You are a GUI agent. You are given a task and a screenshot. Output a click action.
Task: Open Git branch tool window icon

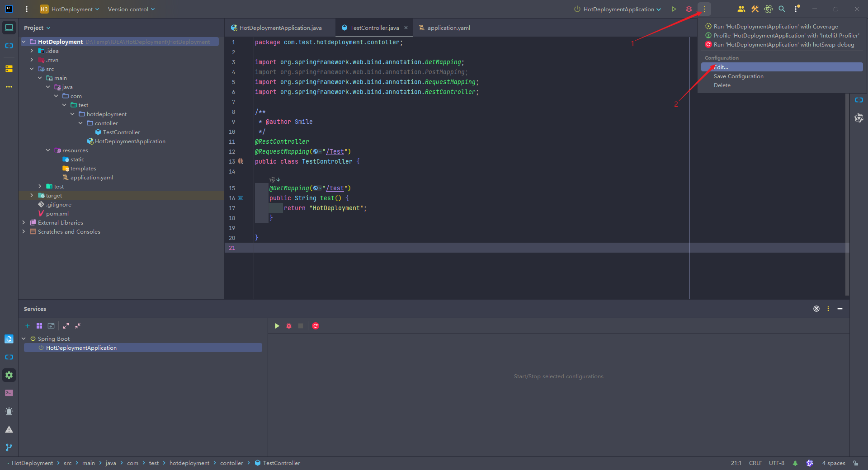click(9, 447)
